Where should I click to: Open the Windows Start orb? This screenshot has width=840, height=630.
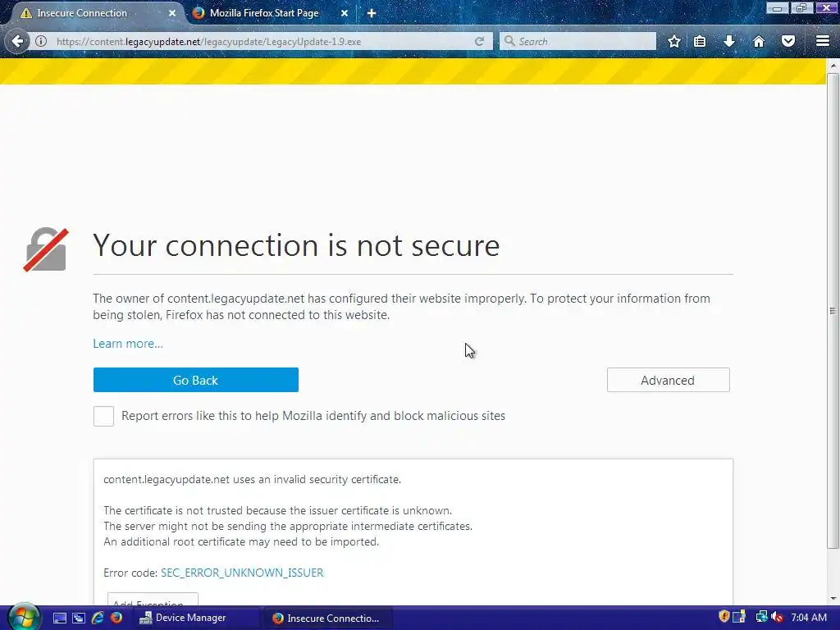(24, 617)
